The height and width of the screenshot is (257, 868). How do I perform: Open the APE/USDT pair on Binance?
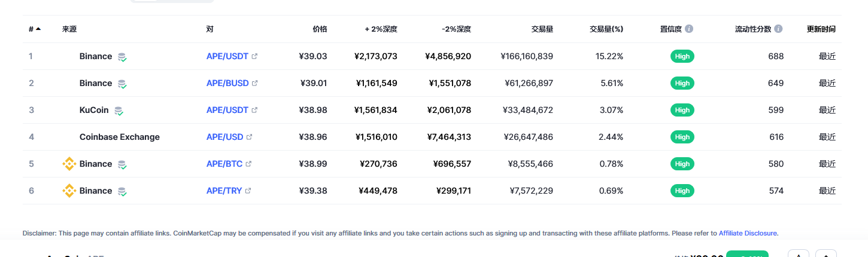coord(227,56)
